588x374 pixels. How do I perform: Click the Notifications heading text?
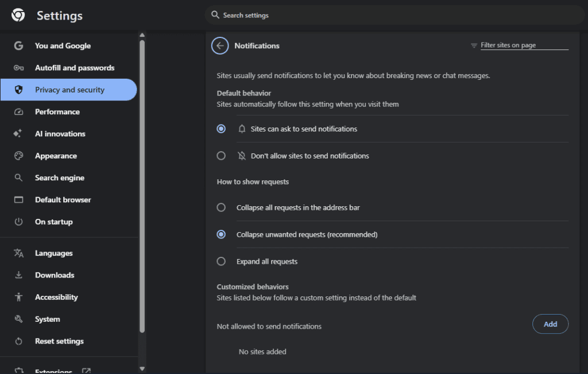pyautogui.click(x=257, y=46)
